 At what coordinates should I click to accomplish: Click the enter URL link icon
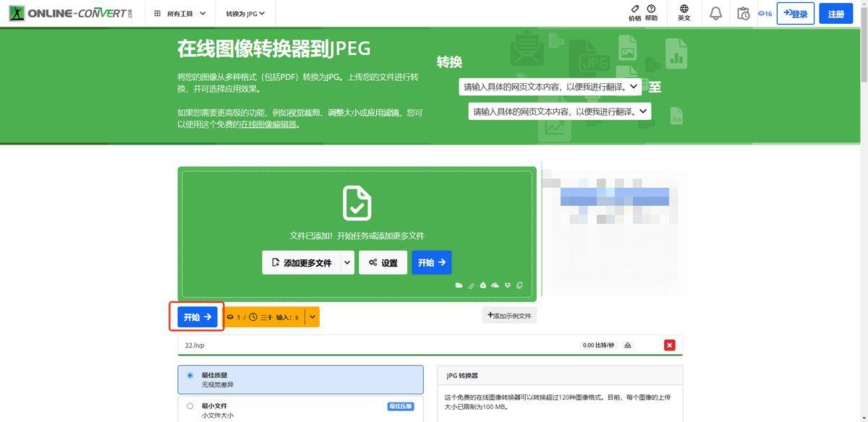tap(471, 285)
